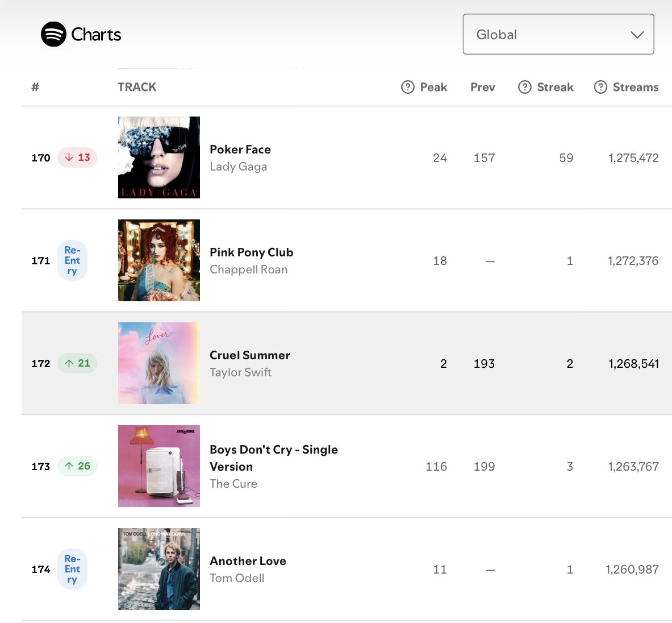Click the red down 13 position badge

pyautogui.click(x=77, y=157)
